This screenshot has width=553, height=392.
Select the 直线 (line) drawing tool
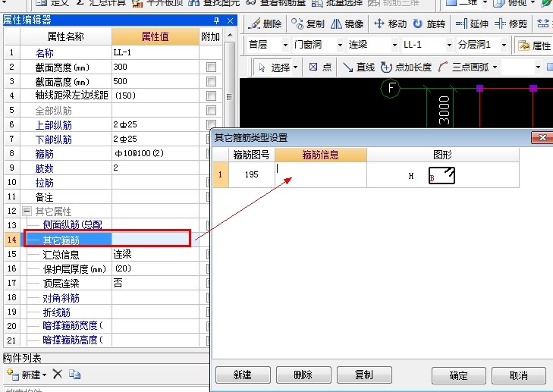pos(359,67)
